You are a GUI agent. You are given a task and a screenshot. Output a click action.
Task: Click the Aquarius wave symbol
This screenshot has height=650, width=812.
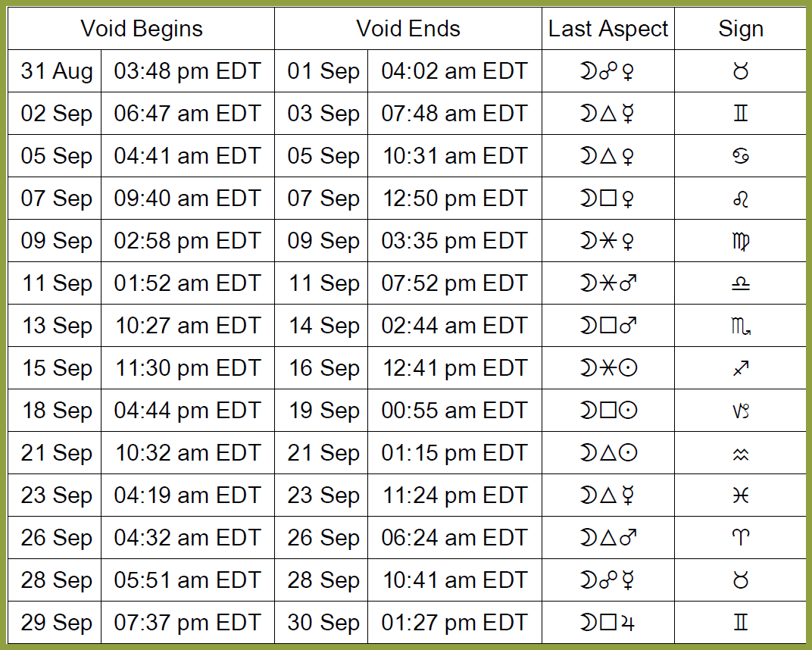pos(741,454)
